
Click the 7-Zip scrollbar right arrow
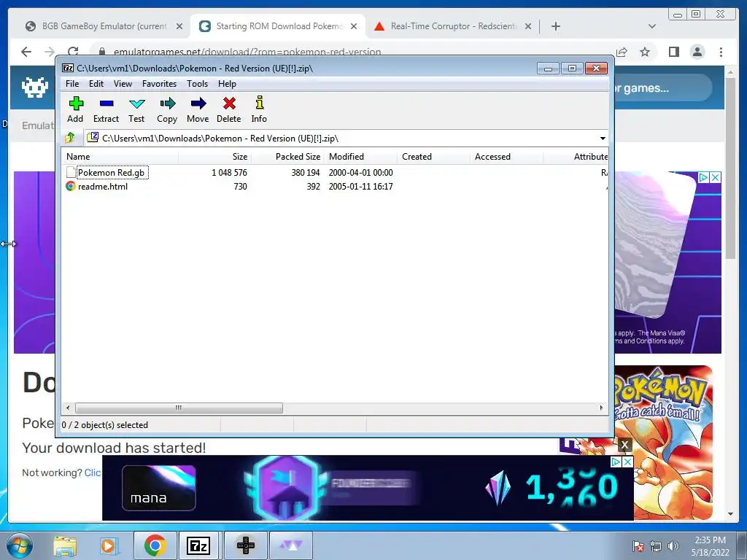(601, 408)
